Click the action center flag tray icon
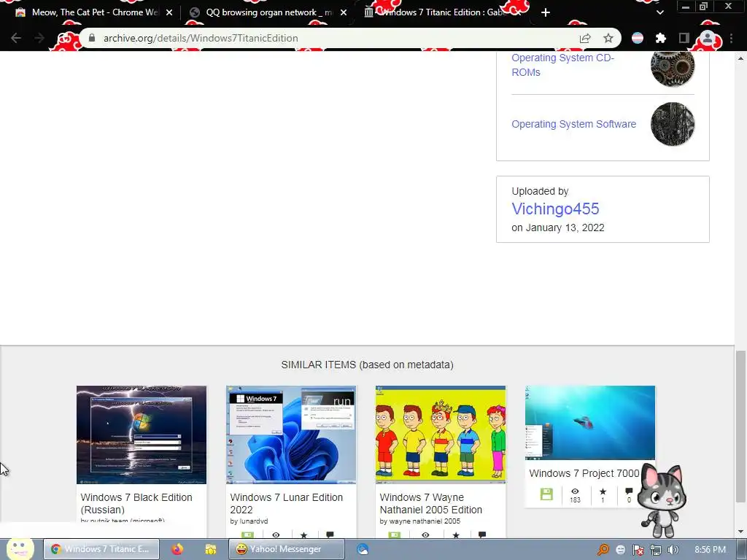747x560 pixels. [x=638, y=550]
